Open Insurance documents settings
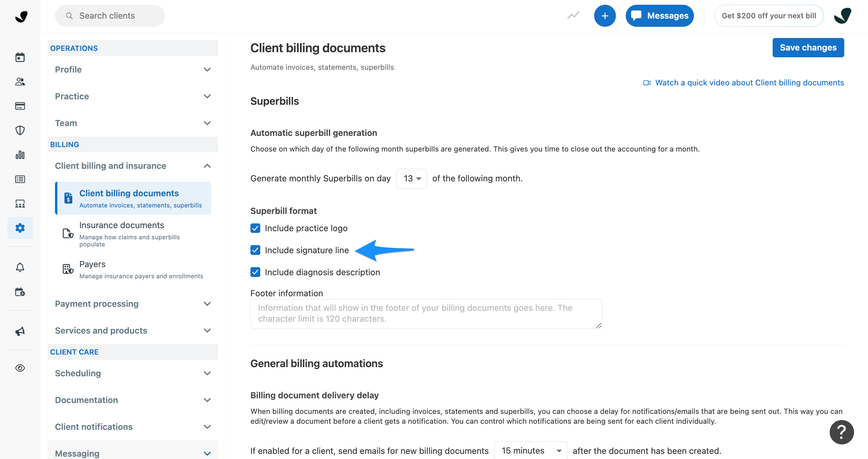The height and width of the screenshot is (459, 868). (121, 225)
